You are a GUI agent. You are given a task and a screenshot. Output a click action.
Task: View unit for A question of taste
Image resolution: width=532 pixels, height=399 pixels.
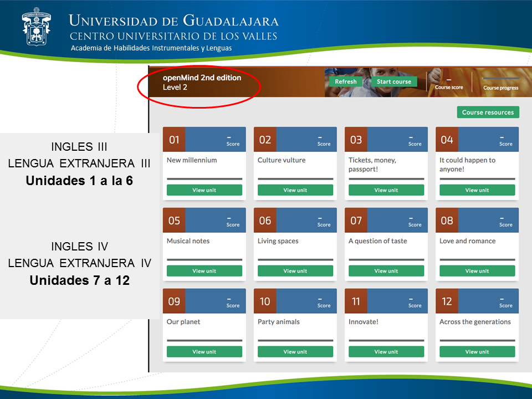386,271
